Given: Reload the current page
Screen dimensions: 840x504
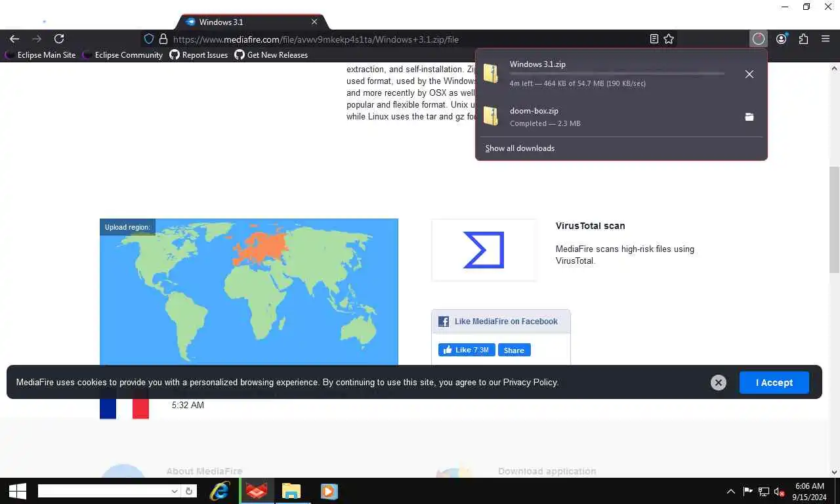Looking at the screenshot, I should (59, 39).
